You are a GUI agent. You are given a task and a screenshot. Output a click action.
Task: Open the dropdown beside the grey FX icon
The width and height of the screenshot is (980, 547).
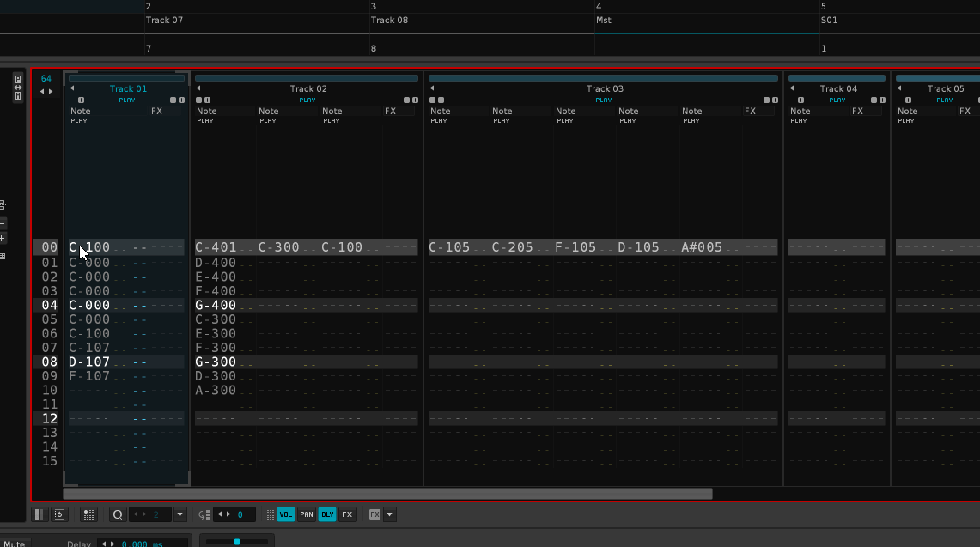[390, 514]
